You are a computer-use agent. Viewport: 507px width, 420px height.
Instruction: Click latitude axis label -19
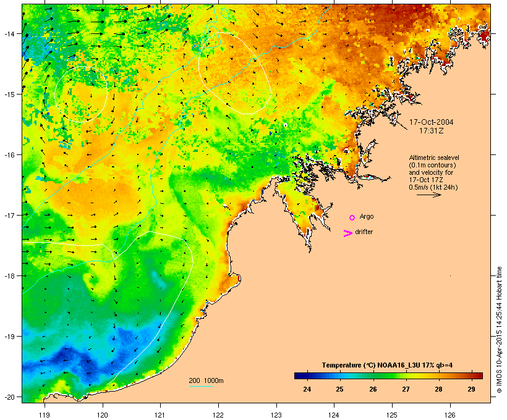click(9, 337)
